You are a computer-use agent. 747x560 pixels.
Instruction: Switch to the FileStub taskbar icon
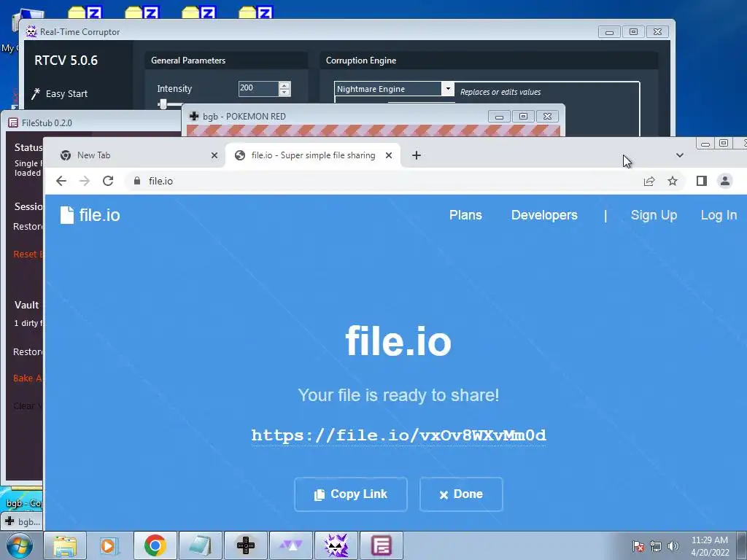(x=381, y=545)
